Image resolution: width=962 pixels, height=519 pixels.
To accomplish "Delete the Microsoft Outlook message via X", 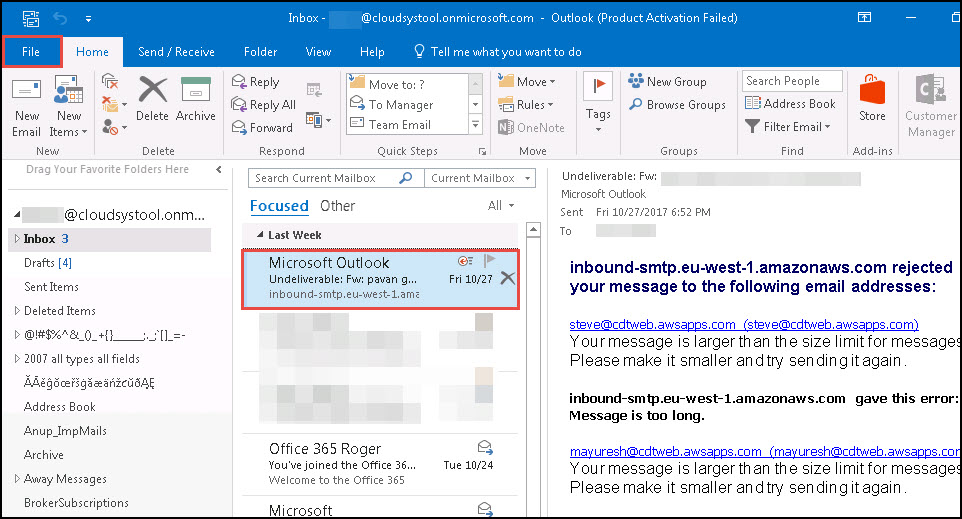I will [x=507, y=278].
